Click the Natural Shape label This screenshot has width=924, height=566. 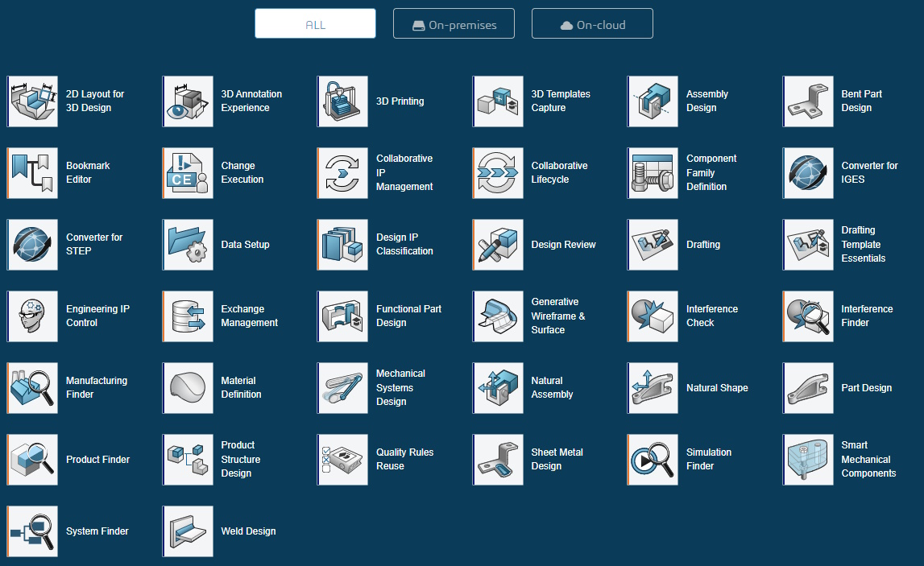tap(717, 388)
